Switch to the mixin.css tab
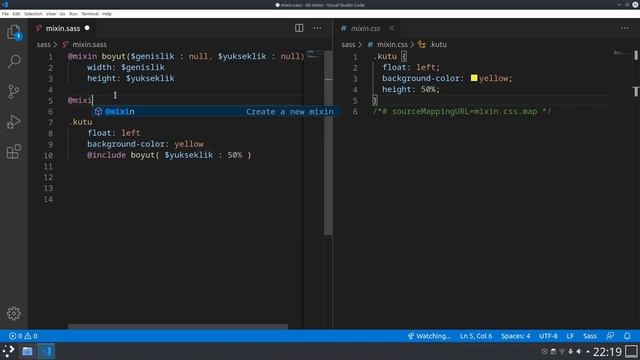Image resolution: width=640 pixels, height=360 pixels. pyautogui.click(x=365, y=28)
